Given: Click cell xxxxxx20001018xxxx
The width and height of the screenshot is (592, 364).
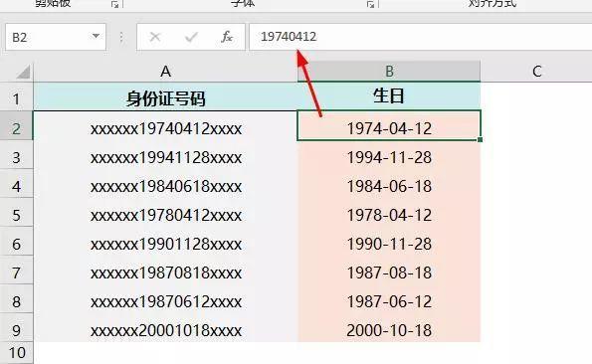Looking at the screenshot, I should tap(165, 328).
